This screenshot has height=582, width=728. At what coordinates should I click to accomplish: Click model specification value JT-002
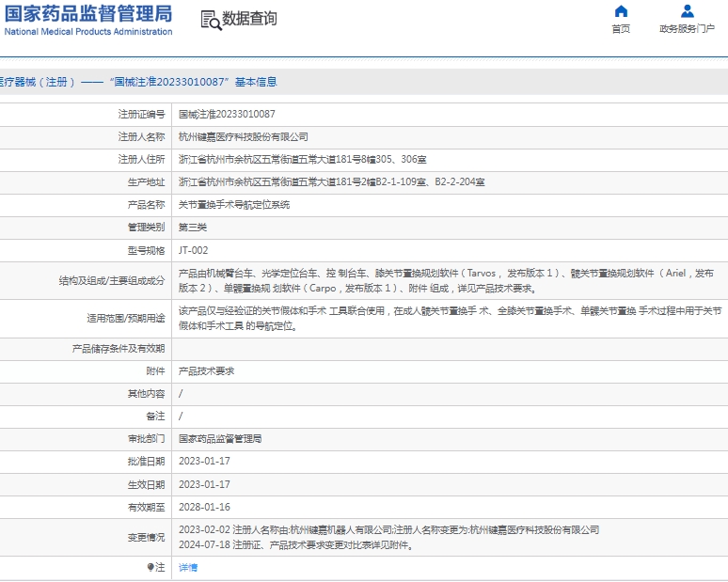tap(193, 251)
